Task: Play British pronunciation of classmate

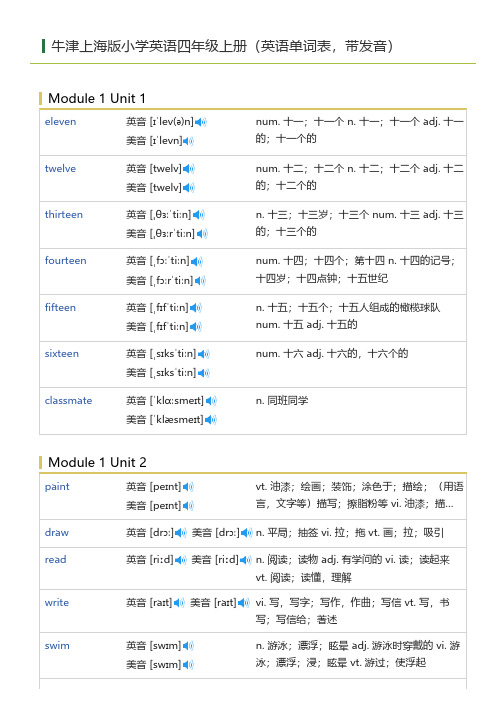Action: click(x=212, y=401)
